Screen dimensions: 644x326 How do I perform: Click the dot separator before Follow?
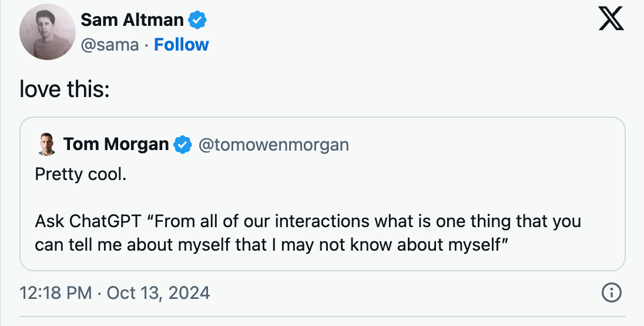point(147,45)
